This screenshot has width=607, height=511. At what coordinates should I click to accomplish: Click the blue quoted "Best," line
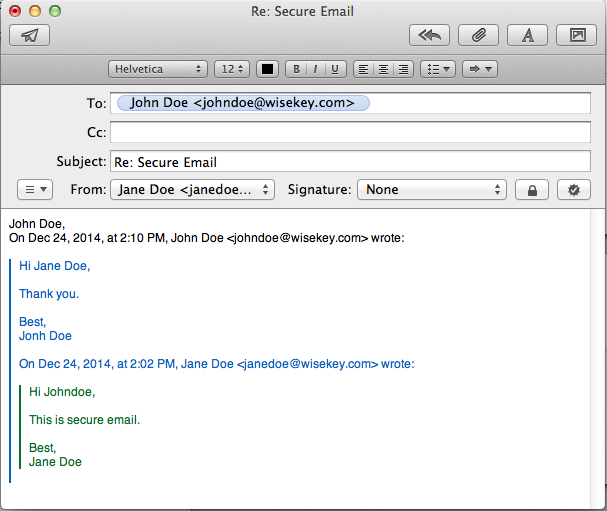click(33, 322)
